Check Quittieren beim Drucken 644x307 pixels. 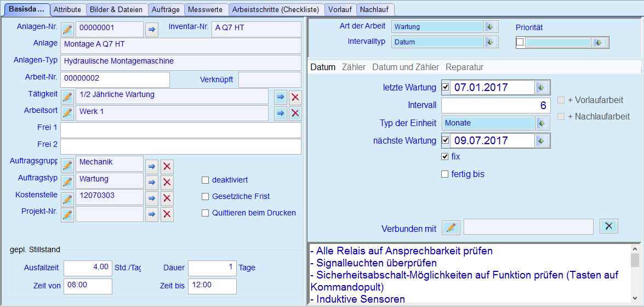tap(205, 213)
